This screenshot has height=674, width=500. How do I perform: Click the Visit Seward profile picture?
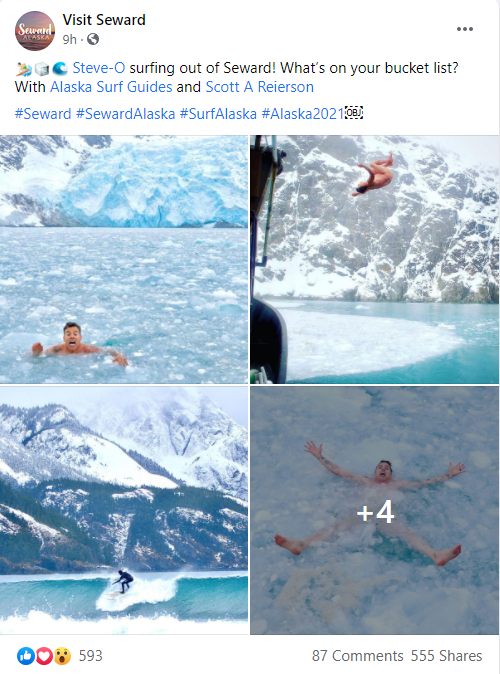35,31
